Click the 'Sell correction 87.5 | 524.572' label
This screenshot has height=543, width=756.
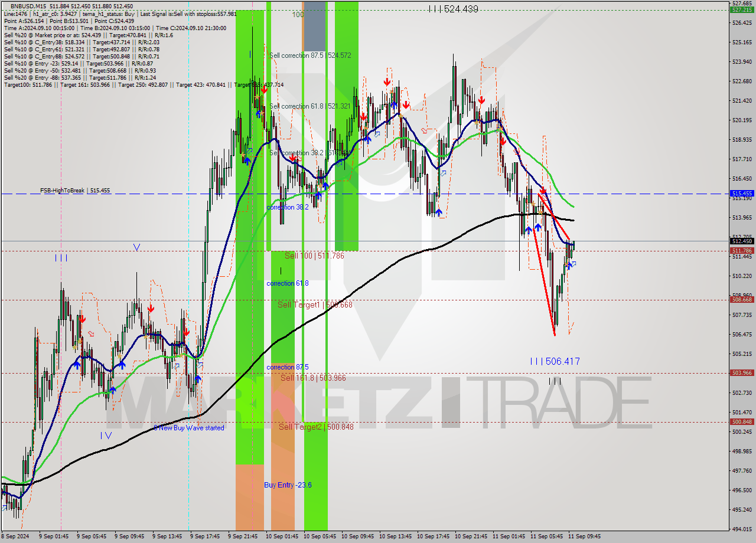(310, 55)
